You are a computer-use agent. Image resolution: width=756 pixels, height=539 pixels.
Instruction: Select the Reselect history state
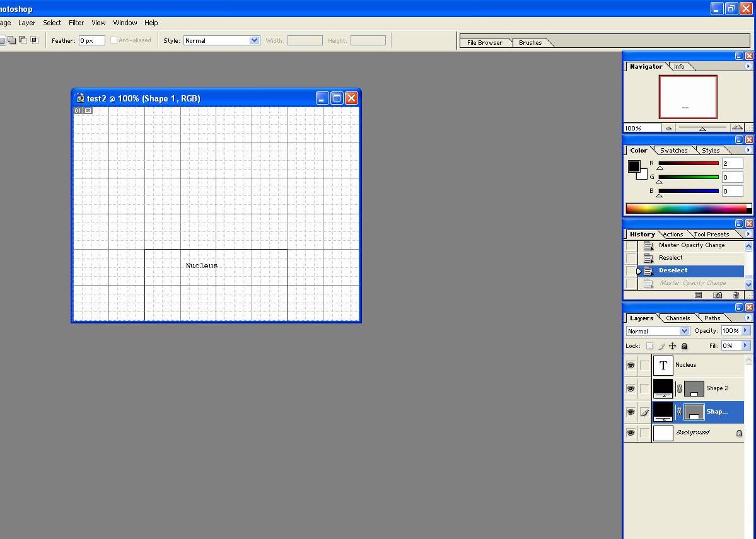pyautogui.click(x=670, y=258)
